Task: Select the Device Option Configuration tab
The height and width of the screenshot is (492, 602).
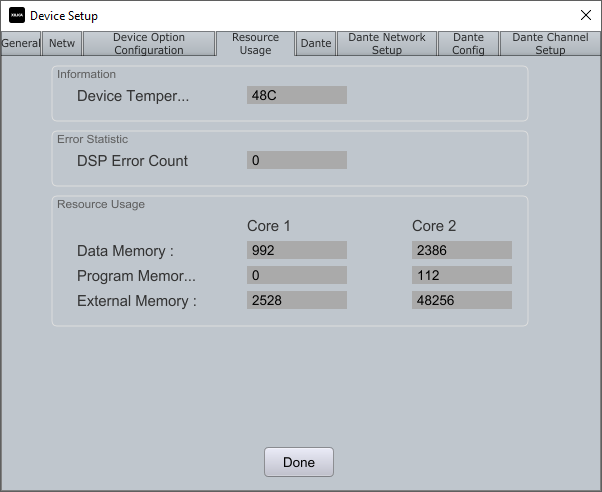Action: [x=149, y=43]
